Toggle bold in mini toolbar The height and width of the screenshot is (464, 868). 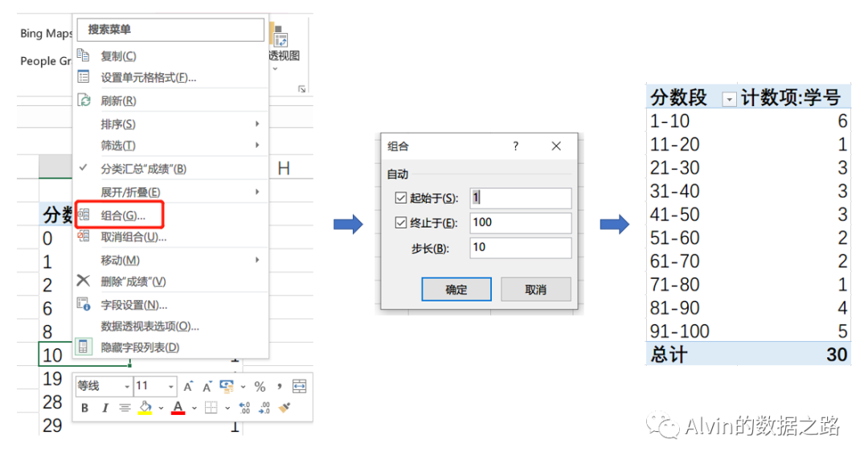[x=84, y=408]
